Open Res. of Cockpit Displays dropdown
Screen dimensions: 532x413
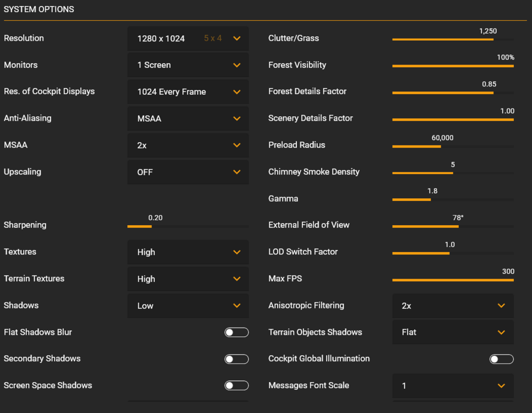point(188,92)
